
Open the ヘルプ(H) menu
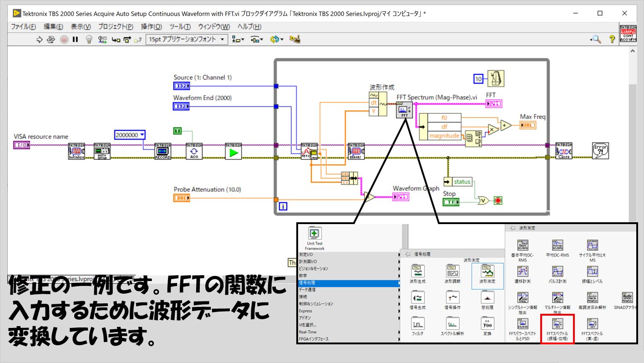click(249, 27)
